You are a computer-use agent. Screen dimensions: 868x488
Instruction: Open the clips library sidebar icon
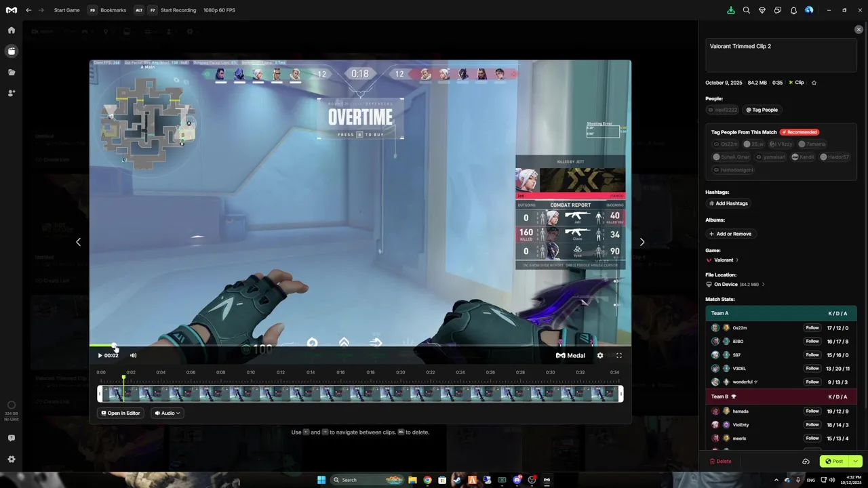click(x=12, y=51)
